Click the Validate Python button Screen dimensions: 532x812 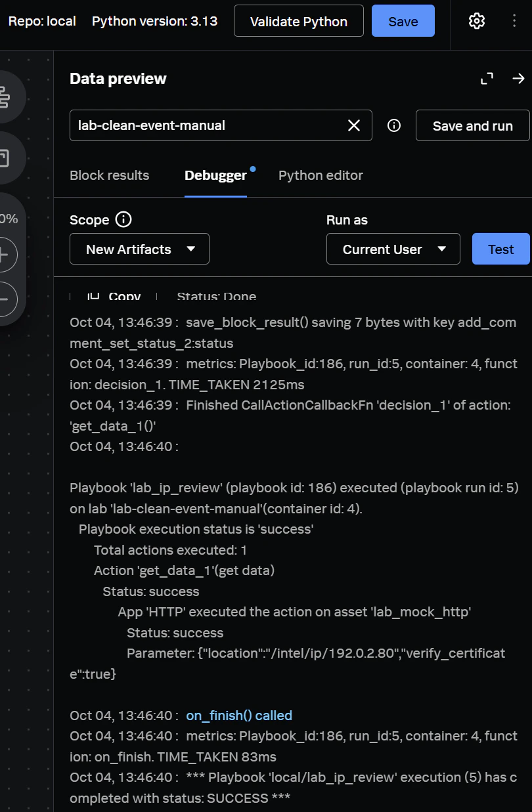(x=299, y=21)
